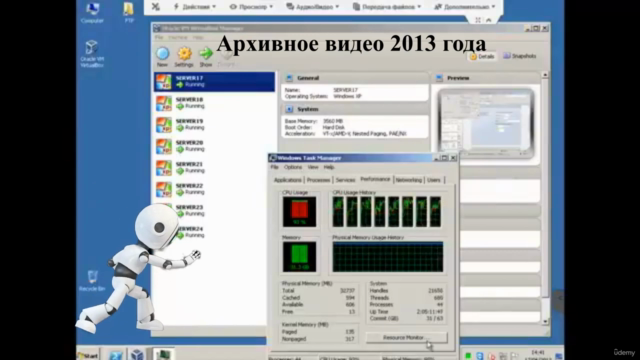Viewport: 640px width, 360px height.
Task: Click the VM preview thumbnail
Action: pyautogui.click(x=486, y=124)
